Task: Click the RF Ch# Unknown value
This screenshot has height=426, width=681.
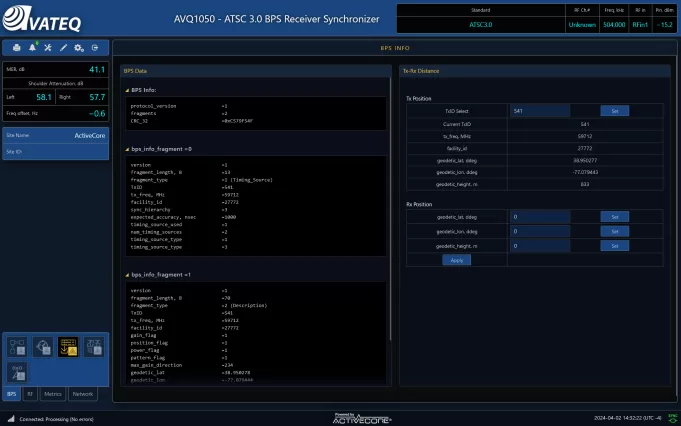Action: click(x=582, y=25)
